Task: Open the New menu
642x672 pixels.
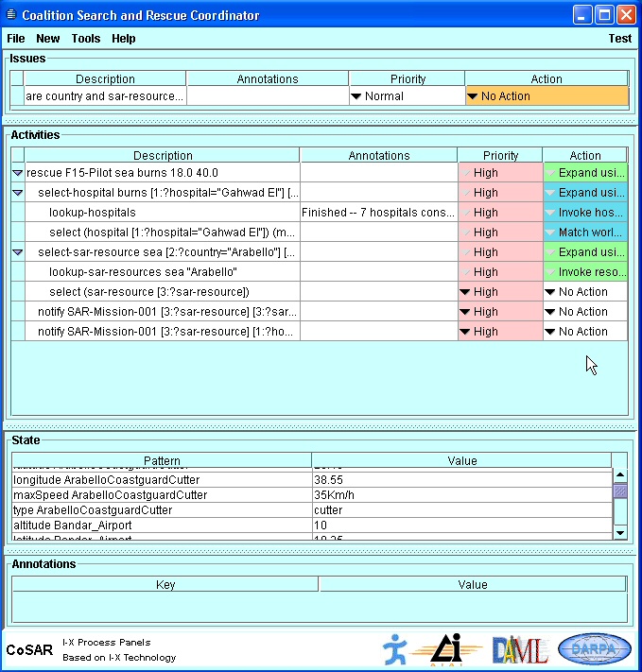Action: (x=48, y=39)
